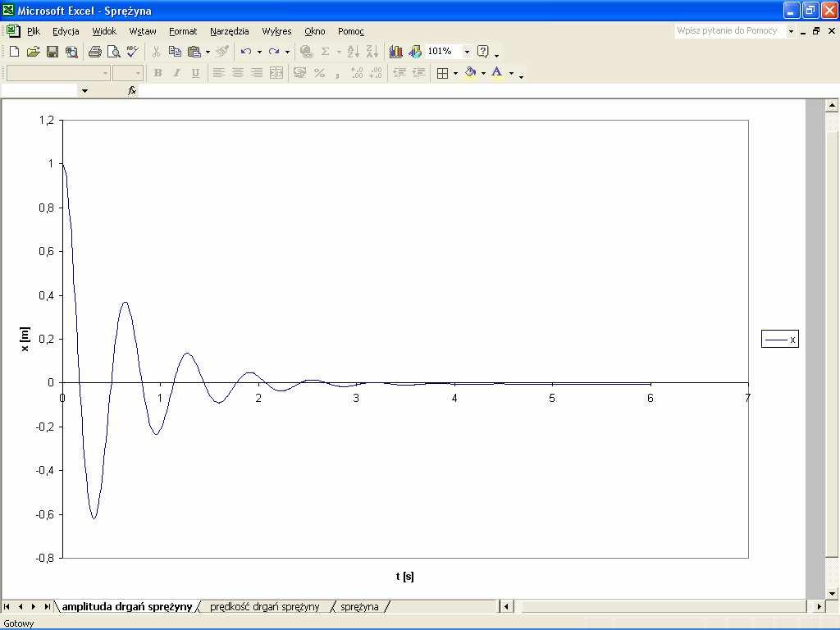Toggle Bold formatting
Screen dimensions: 840x630
point(157,73)
